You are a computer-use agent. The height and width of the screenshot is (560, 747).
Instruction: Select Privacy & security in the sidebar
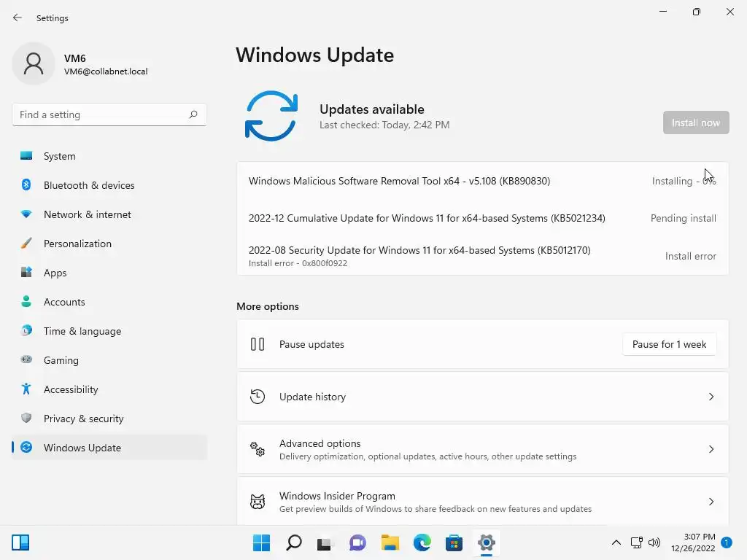[x=109, y=419]
